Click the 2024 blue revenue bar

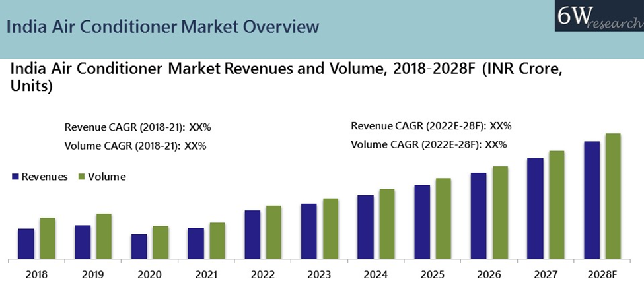click(365, 226)
